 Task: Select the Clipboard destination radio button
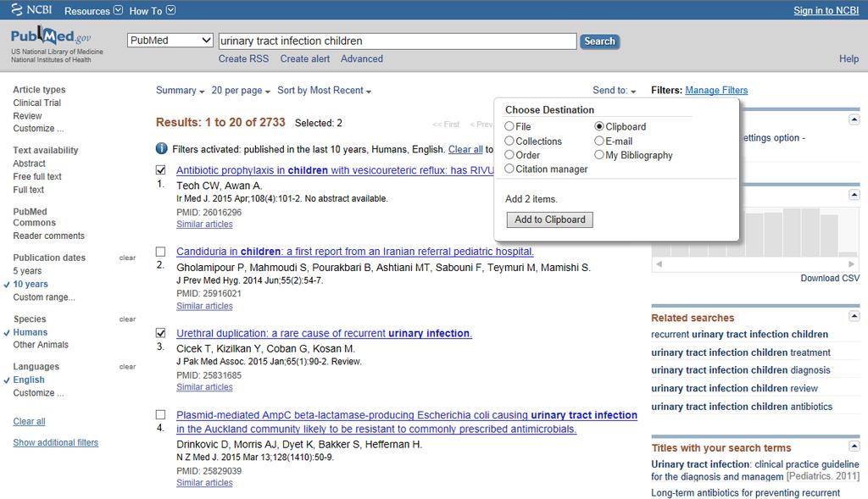coord(599,126)
